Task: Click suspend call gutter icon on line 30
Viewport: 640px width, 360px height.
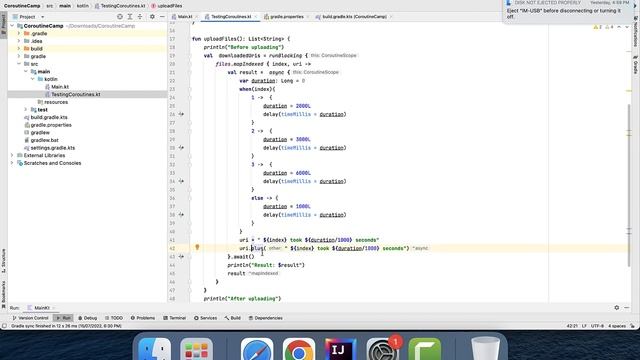Action: (181, 148)
